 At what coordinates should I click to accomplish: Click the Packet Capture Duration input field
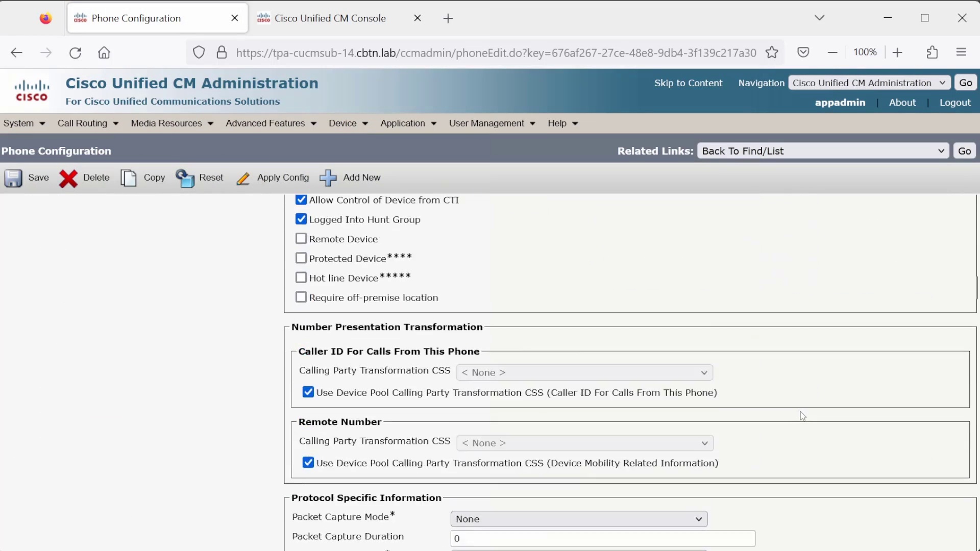pos(602,538)
